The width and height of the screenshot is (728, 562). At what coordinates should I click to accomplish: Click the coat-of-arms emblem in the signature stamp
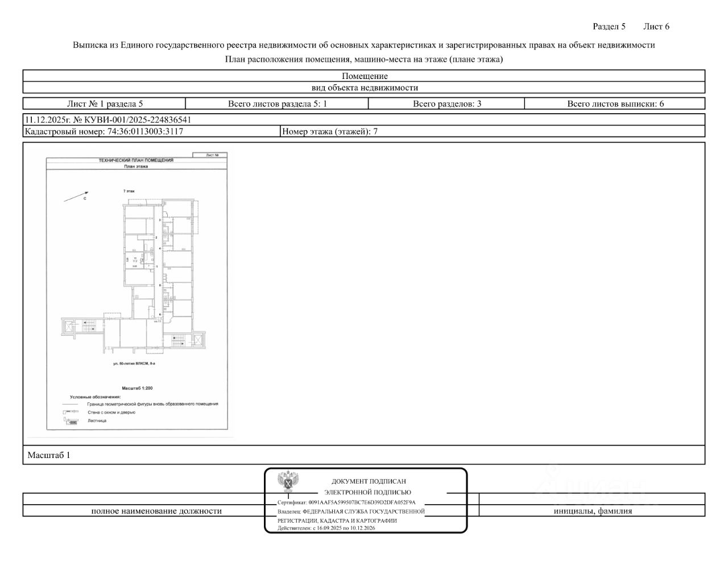(x=288, y=483)
